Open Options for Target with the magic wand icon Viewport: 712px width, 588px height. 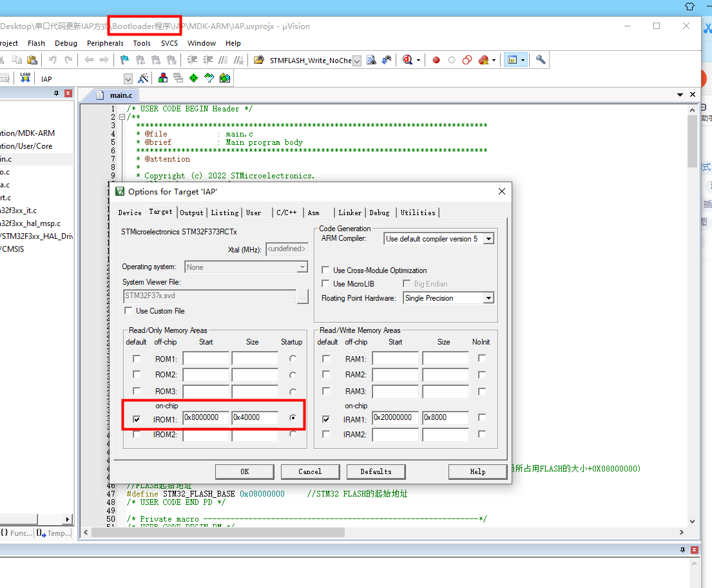tap(142, 78)
